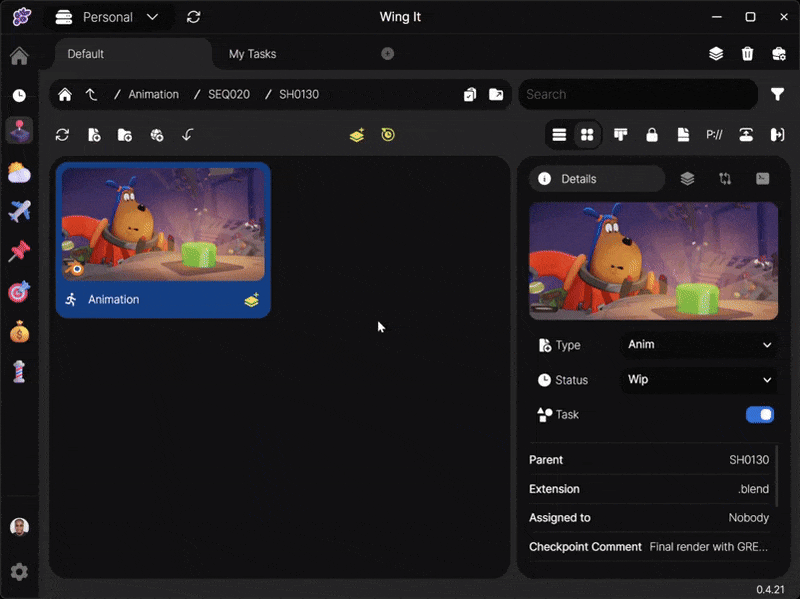800x599 pixels.
Task: Click the Extension value .blend
Action: coord(753,489)
